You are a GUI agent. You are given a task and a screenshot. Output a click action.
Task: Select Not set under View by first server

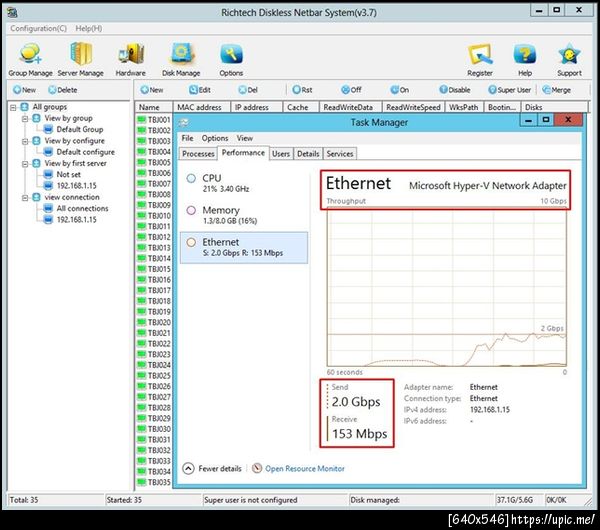click(68, 174)
